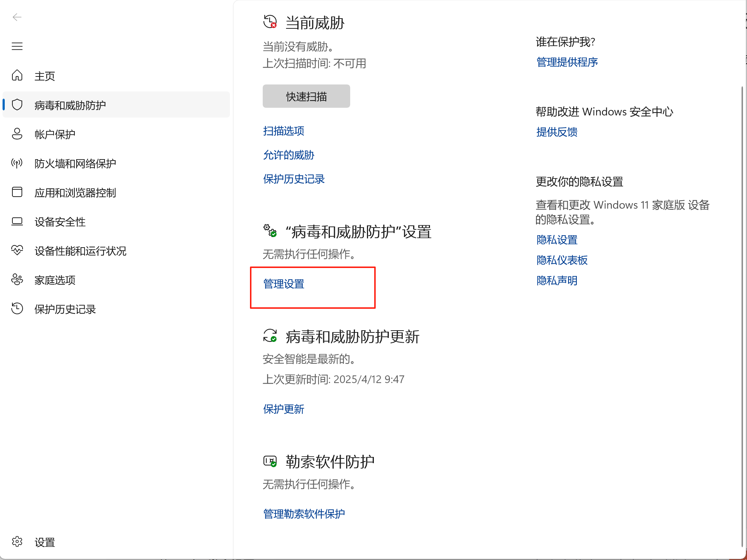Click the laptop icon for 设备安全性
Viewport: 747px width, 560px height.
17,221
